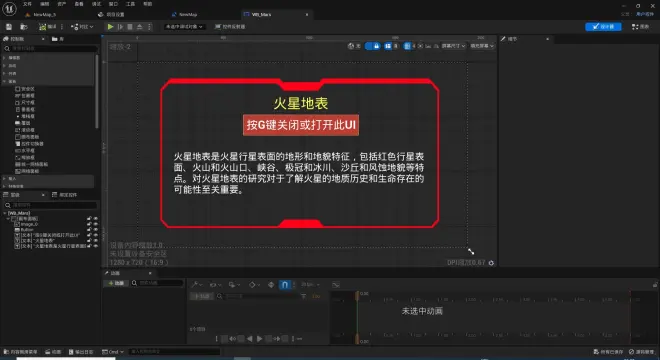Select the Grid Panel in Palette

coord(27,171)
